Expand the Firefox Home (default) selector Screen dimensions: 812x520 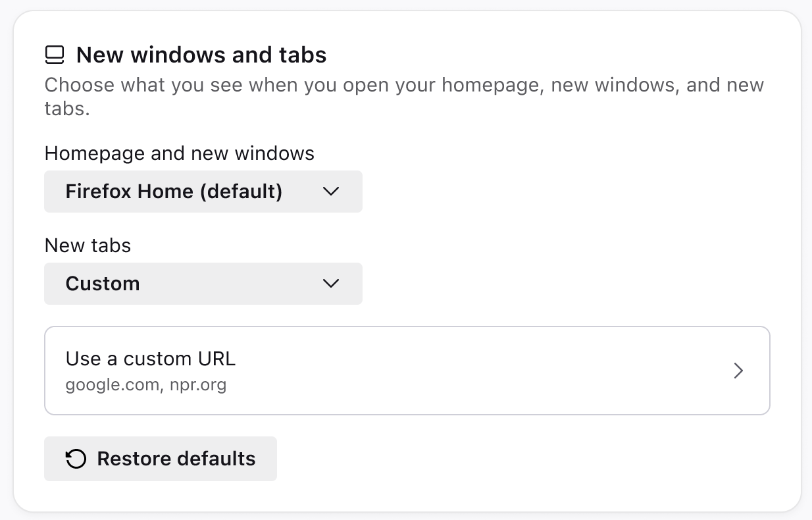(x=203, y=192)
